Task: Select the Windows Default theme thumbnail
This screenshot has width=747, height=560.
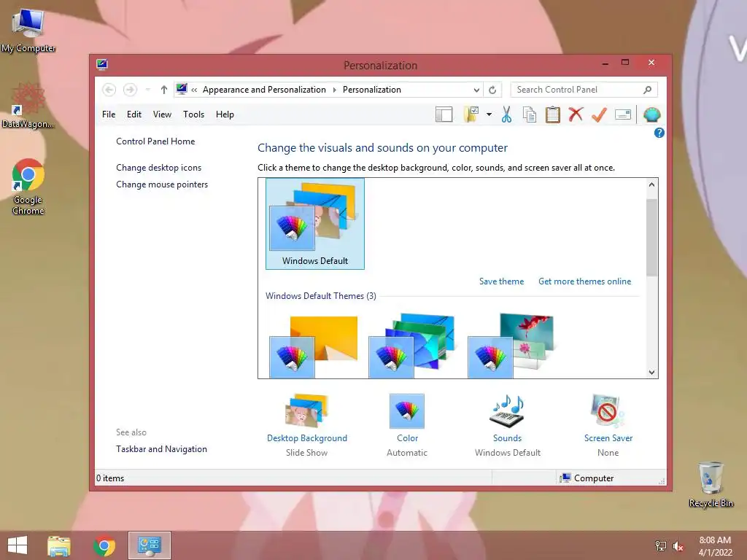Action: pyautogui.click(x=315, y=224)
